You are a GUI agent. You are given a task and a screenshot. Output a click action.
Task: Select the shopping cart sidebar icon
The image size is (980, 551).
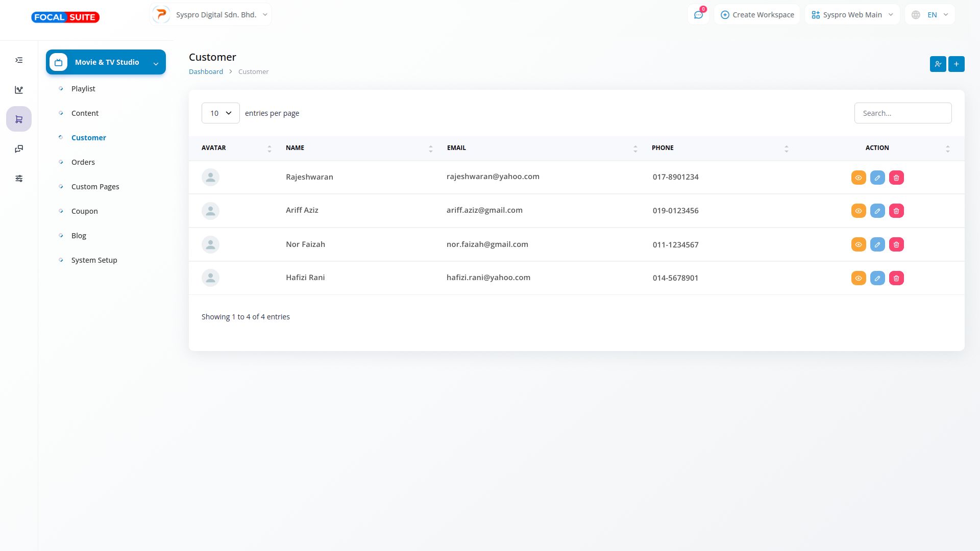(x=19, y=119)
